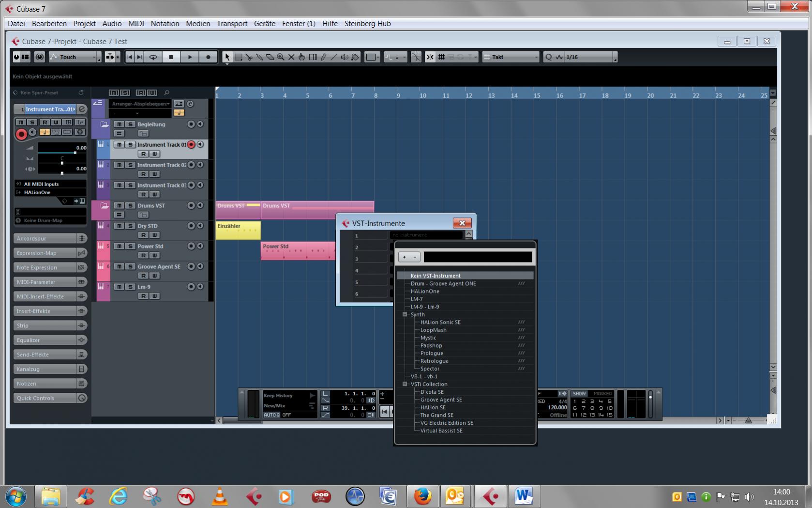
Task: Select the Range Selection tool
Action: click(x=238, y=57)
